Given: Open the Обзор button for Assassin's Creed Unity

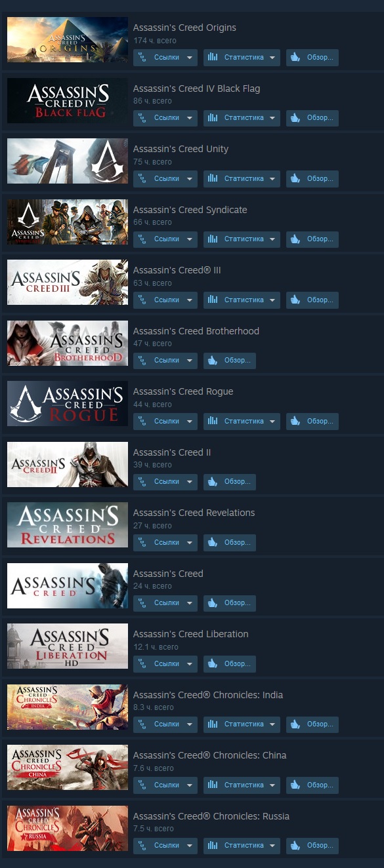Looking at the screenshot, I should [x=312, y=179].
